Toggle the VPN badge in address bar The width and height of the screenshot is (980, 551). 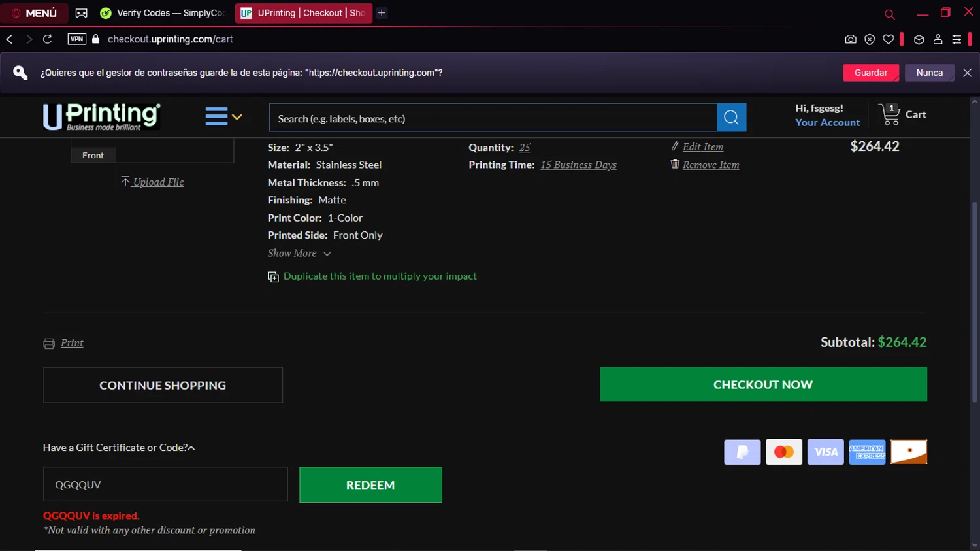coord(76,39)
